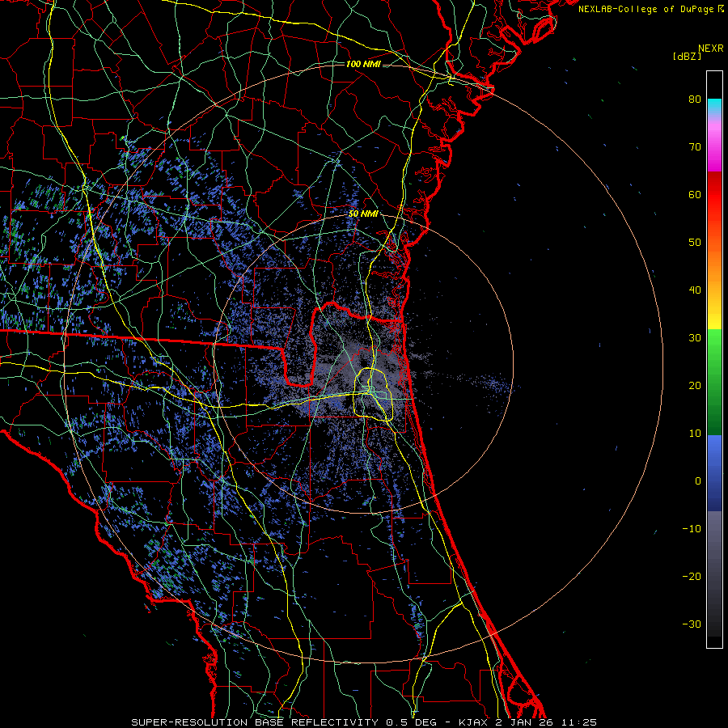This screenshot has width=728, height=728.
Task: Click the 11:25 timestamp in caption
Action: pyautogui.click(x=579, y=722)
